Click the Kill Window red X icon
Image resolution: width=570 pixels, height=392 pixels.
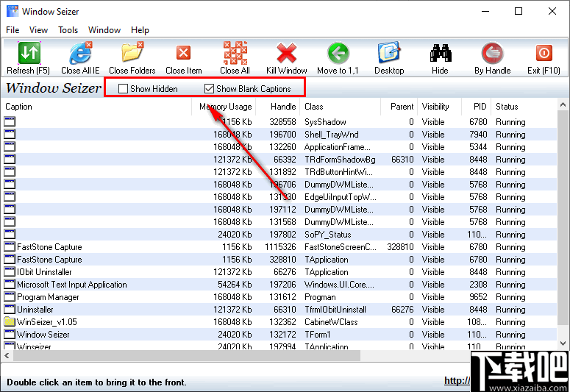286,53
